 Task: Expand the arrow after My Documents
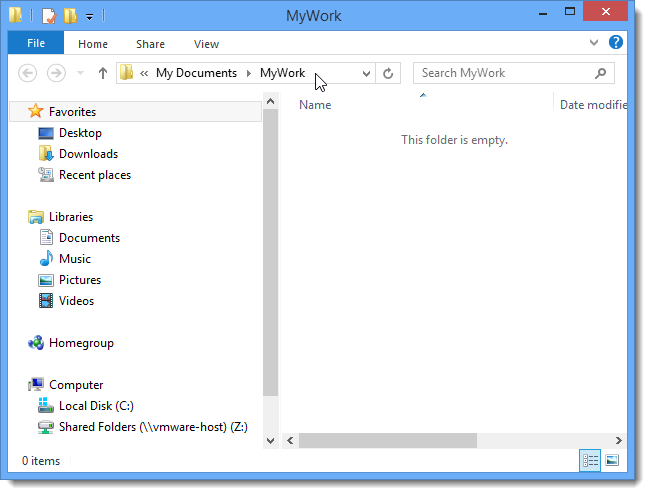pos(249,73)
